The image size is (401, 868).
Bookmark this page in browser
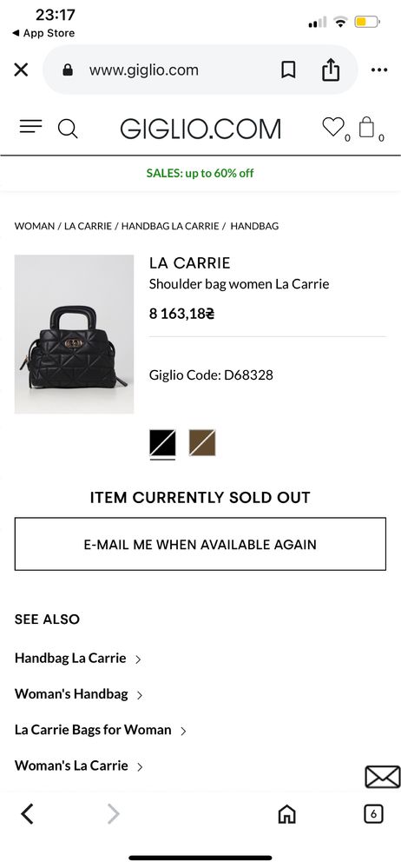click(x=288, y=70)
